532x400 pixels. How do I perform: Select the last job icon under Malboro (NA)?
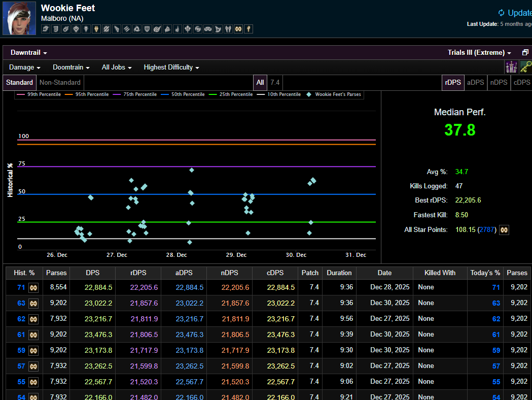(249, 29)
